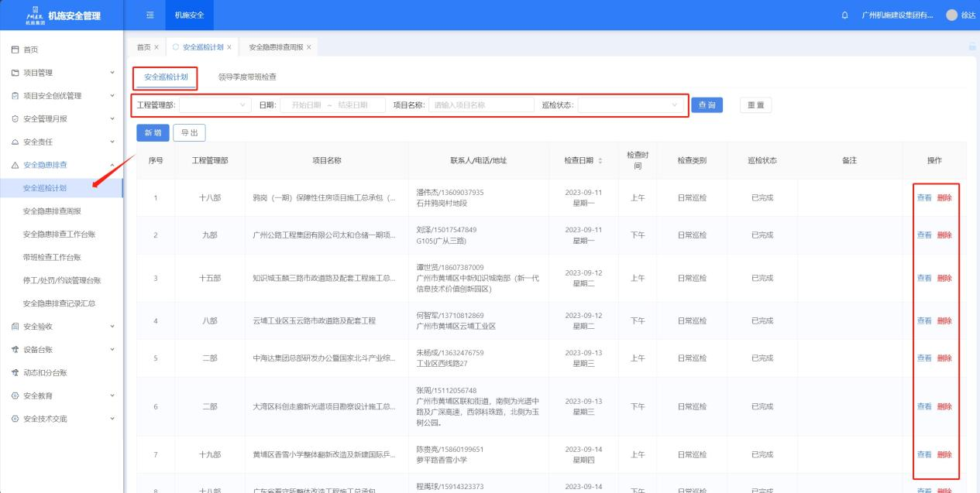Click the user avatar icon
The height and width of the screenshot is (493, 980).
pos(951,15)
